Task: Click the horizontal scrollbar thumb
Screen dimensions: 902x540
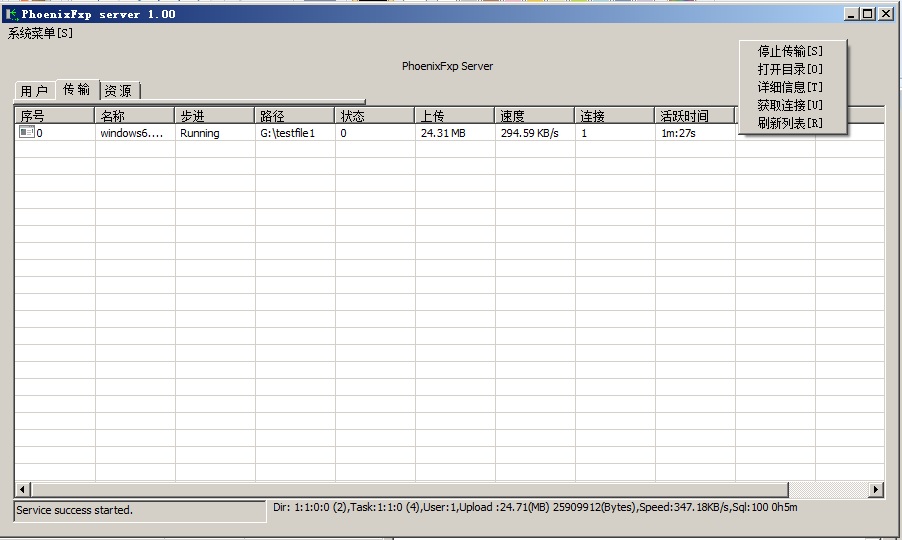Action: (x=410, y=489)
